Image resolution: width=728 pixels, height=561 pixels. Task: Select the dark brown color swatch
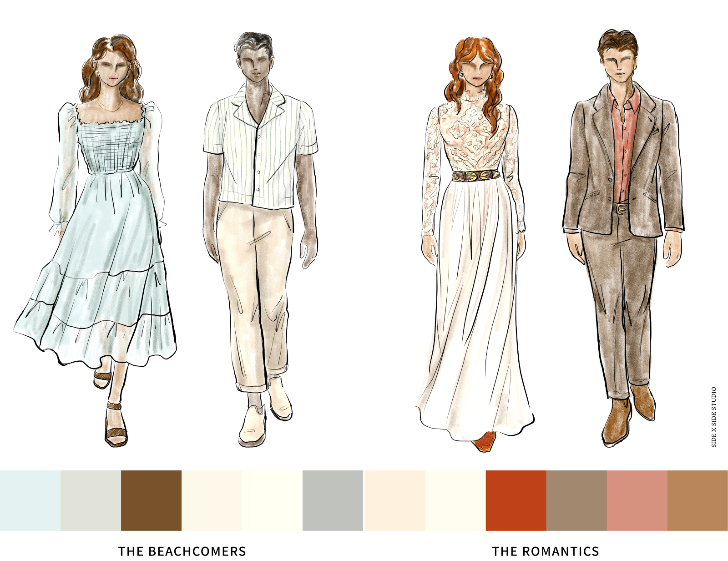click(151, 500)
